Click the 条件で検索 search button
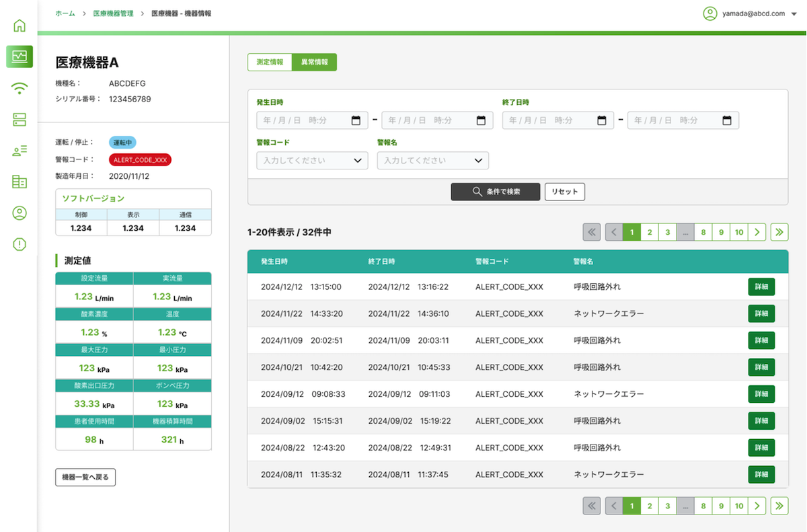Screen dimensions: 807x532 click(x=496, y=192)
